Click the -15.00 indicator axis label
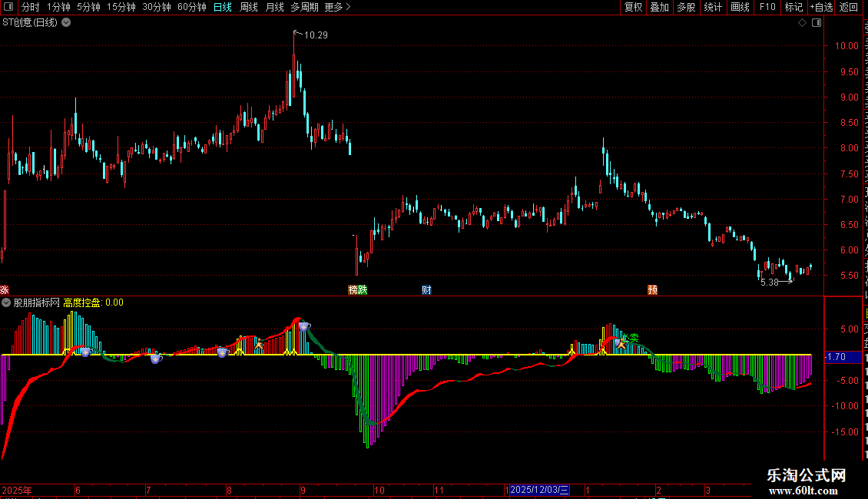The image size is (868, 499). tap(845, 432)
